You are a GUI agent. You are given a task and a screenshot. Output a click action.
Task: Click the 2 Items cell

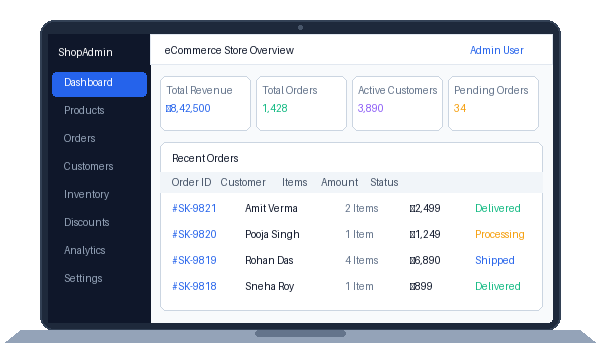click(362, 208)
